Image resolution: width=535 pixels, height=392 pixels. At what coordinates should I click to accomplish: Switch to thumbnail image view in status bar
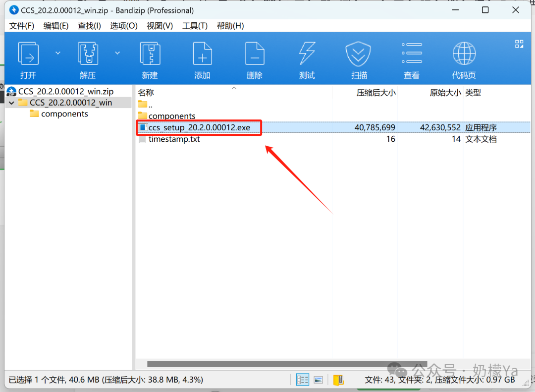(x=319, y=380)
